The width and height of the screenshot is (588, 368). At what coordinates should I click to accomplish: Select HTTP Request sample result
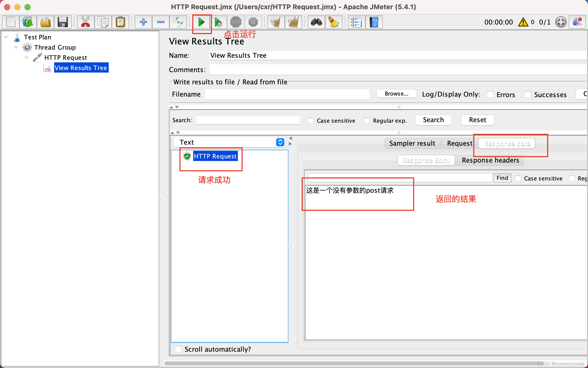(x=215, y=156)
